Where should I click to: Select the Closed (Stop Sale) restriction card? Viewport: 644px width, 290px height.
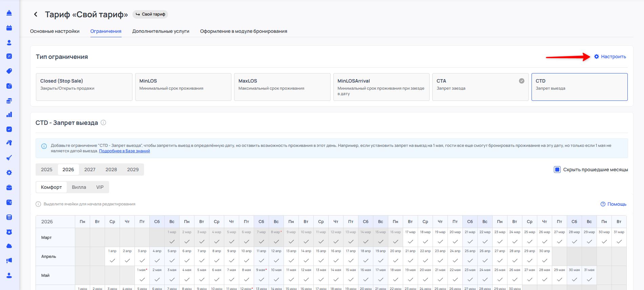84,87
